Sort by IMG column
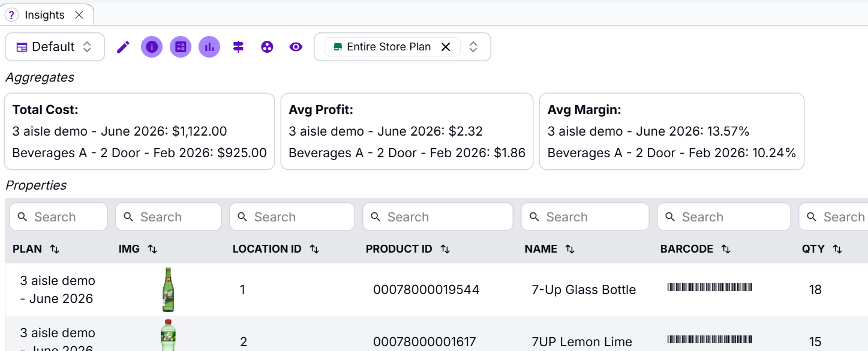The height and width of the screenshot is (351, 868). point(152,249)
